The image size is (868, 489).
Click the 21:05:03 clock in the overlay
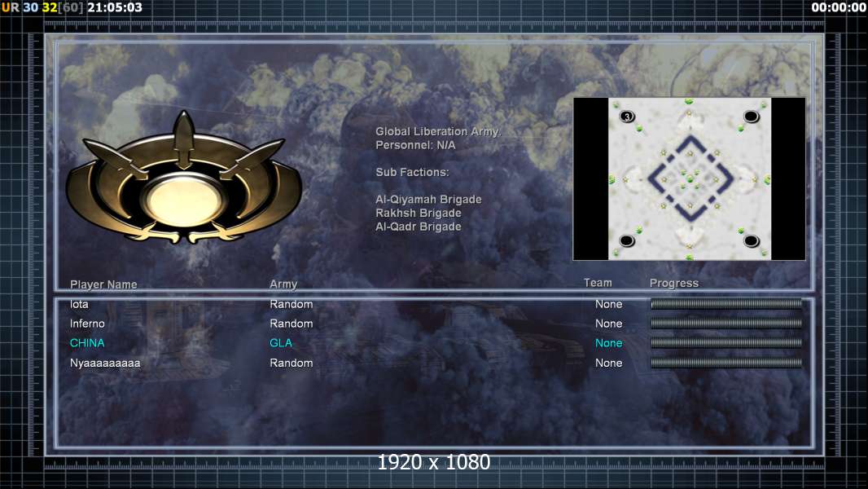[x=115, y=7]
